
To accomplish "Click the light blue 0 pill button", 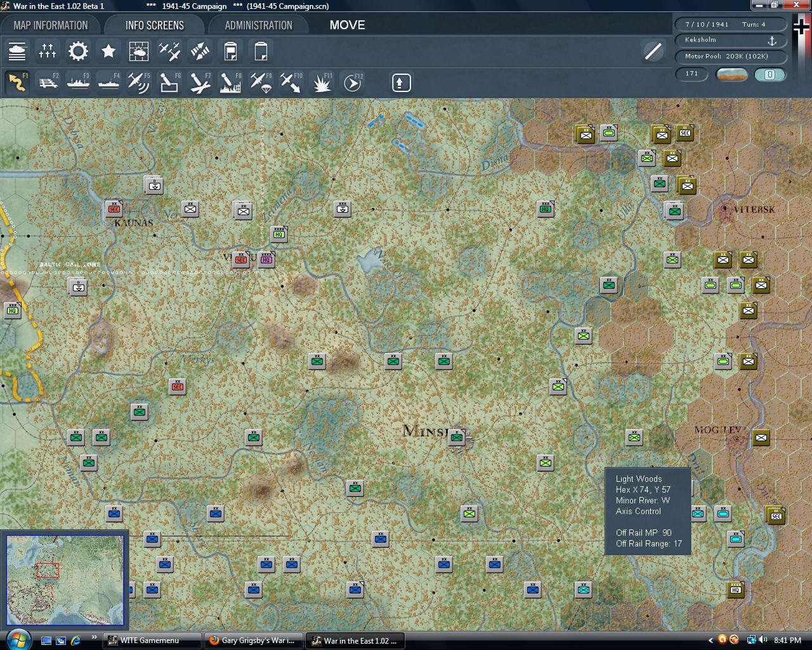I will (770, 74).
